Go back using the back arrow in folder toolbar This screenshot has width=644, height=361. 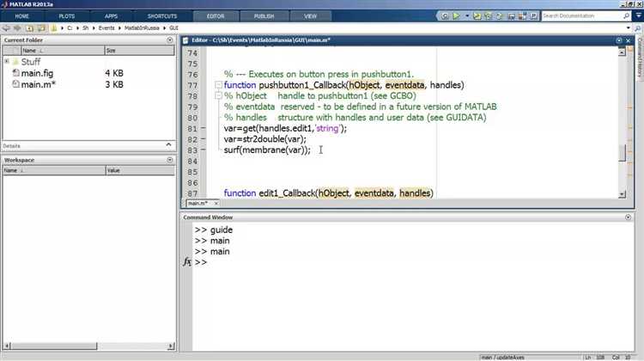[6, 28]
